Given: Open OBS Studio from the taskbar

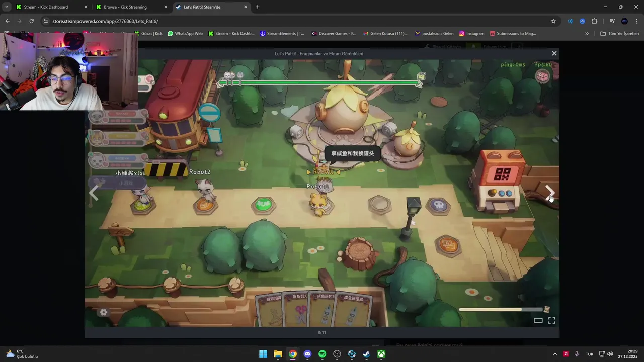Looking at the screenshot, I should [337, 354].
